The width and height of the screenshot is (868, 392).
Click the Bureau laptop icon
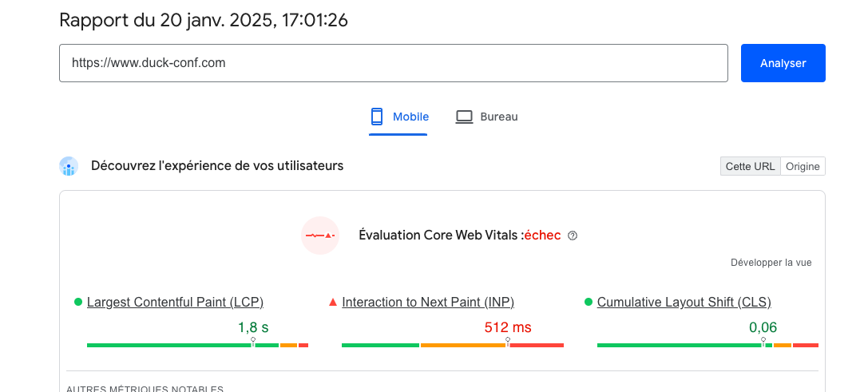465,117
